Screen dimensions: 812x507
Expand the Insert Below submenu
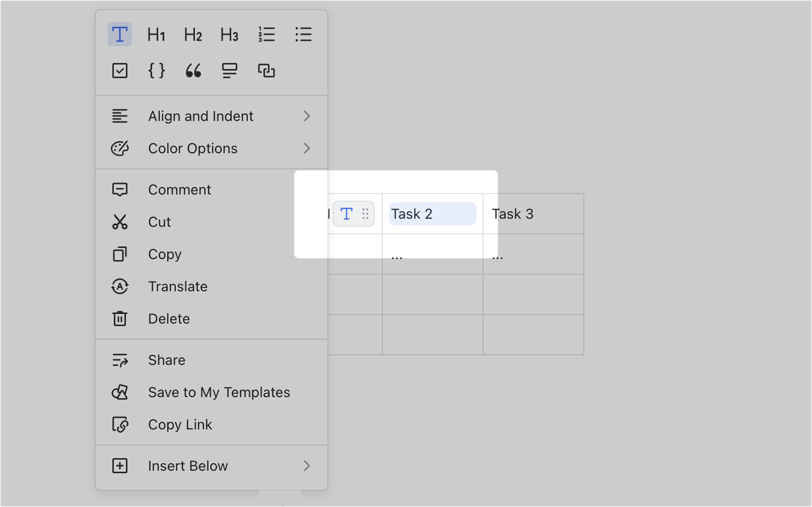[x=188, y=466]
